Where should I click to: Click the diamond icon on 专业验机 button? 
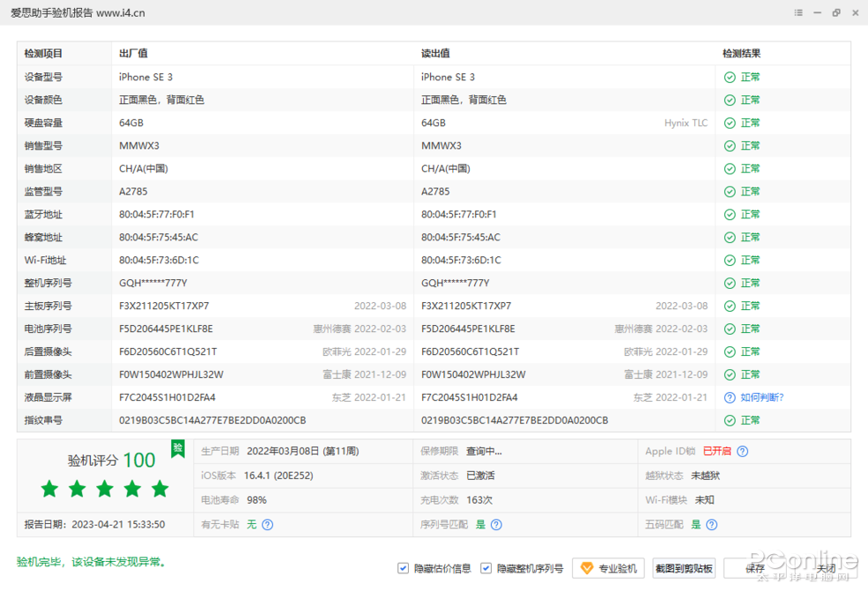click(587, 568)
